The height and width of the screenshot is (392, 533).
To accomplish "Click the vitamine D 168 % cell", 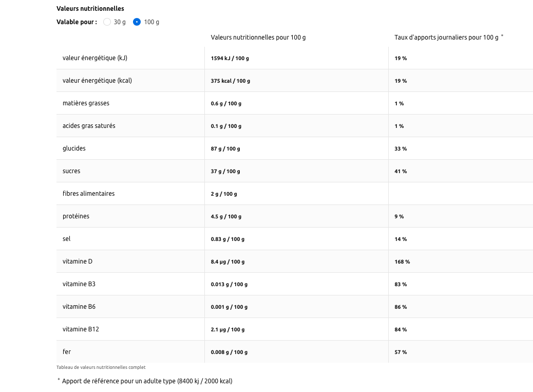I will [402, 262].
